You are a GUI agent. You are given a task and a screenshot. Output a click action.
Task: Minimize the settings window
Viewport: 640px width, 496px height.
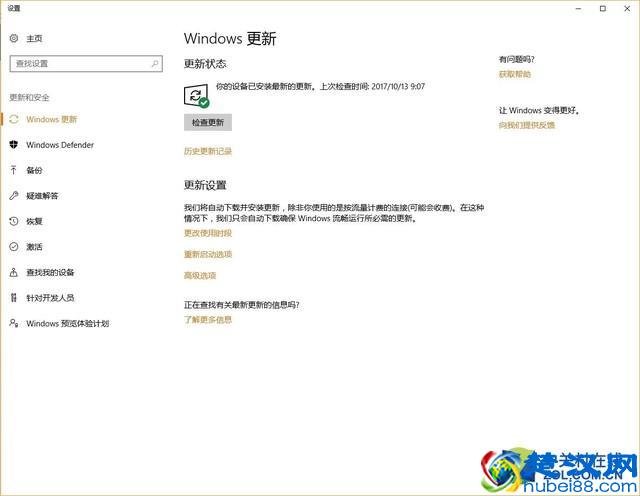point(578,9)
